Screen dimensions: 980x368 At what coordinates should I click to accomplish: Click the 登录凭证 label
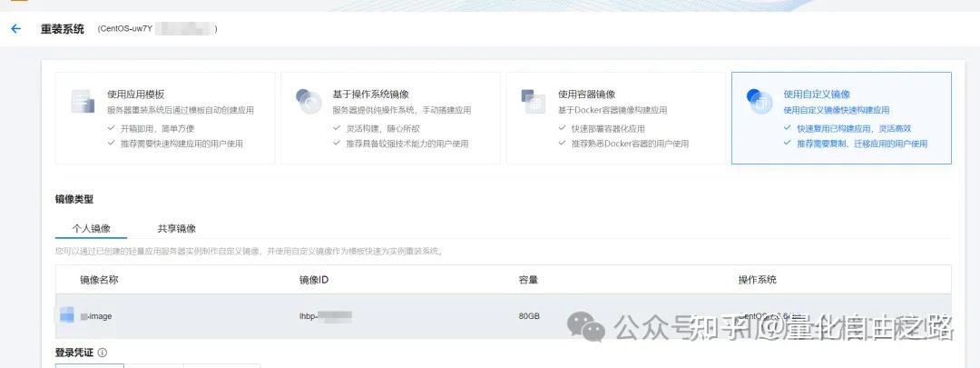point(74,353)
